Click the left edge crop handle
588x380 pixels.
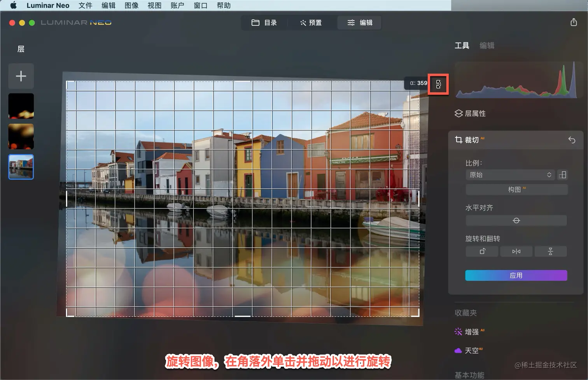point(67,199)
